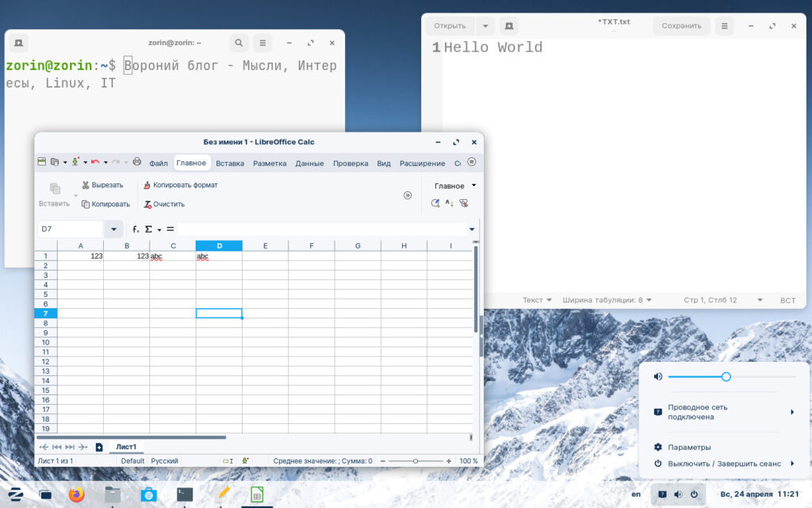Select cell D1 containing abc
Viewport: 812px width, 508px height.
point(219,256)
